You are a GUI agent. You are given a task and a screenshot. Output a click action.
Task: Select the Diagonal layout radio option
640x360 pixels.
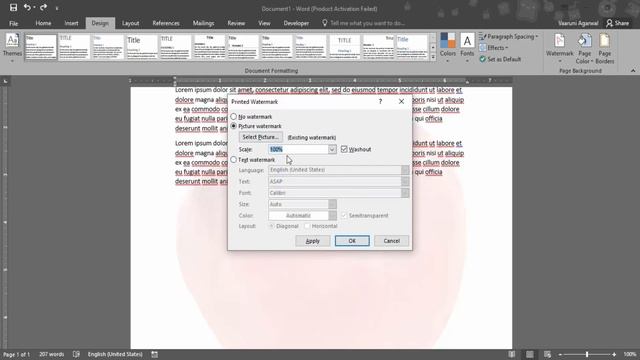[271, 226]
